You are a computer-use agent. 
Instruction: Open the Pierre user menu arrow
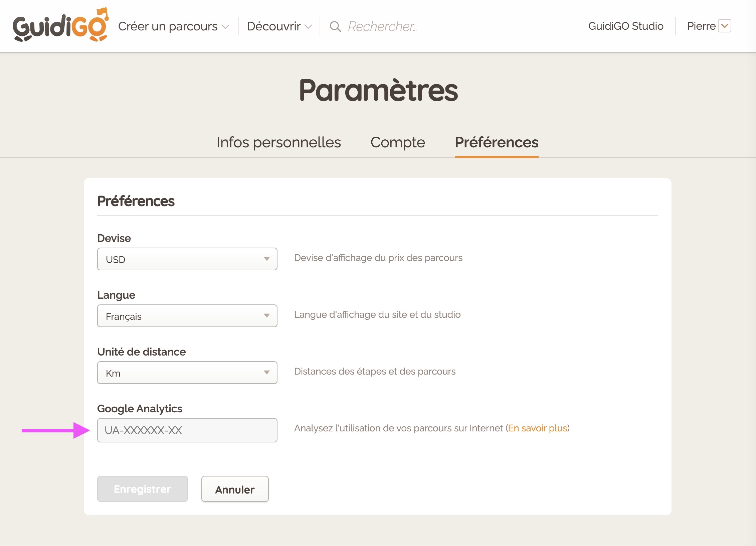(x=724, y=26)
